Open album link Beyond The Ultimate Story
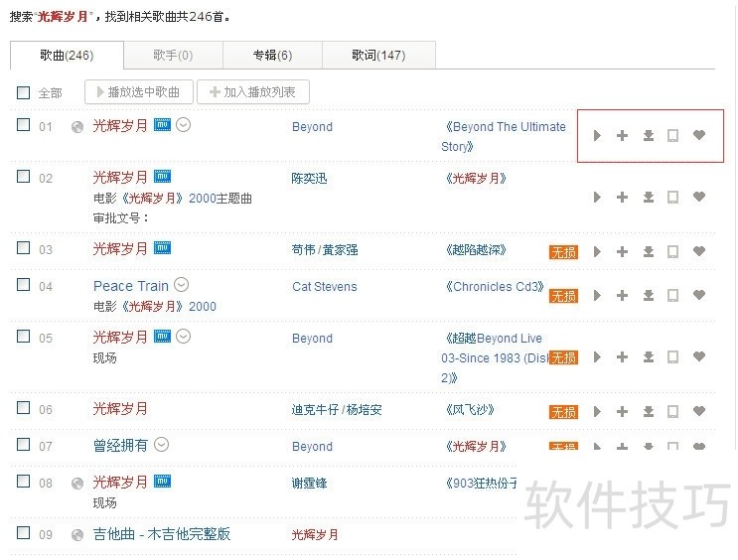This screenshot has width=738, height=560. [504, 136]
